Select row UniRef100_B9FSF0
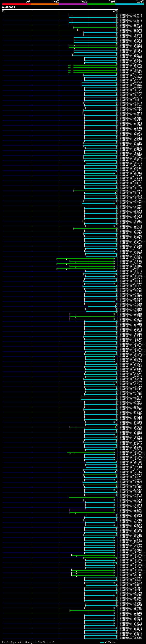This screenshot has height=644, width=146. coord(131,50)
